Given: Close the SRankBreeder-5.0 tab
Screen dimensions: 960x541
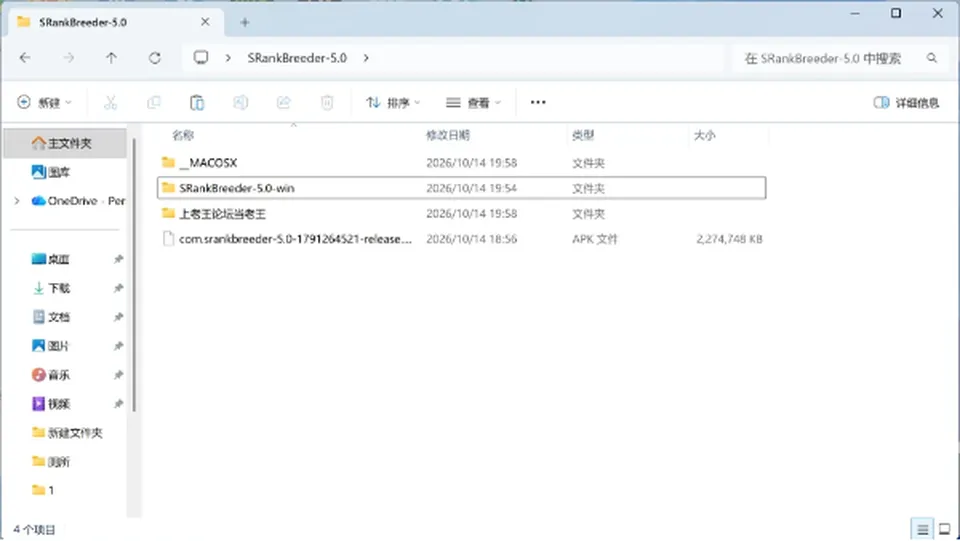Looking at the screenshot, I should [x=205, y=22].
